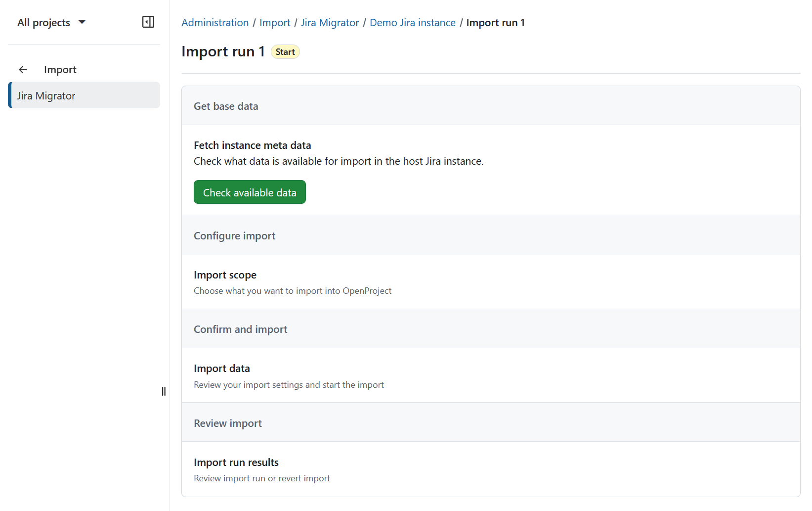
Task: Click the Start status badge
Action: [x=285, y=52]
